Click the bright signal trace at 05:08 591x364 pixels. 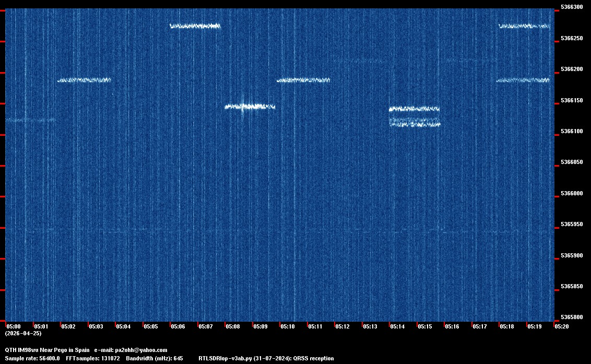[x=250, y=107]
